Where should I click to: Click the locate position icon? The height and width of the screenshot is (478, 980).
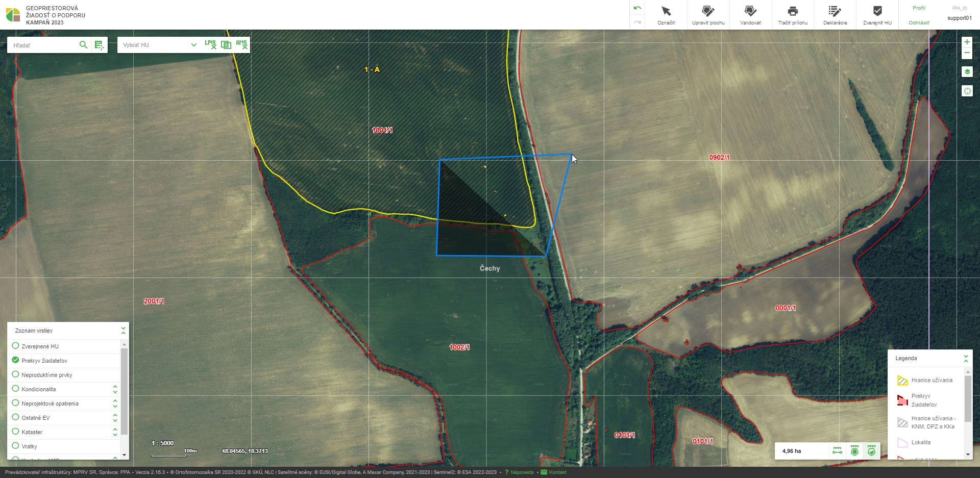coord(967,91)
